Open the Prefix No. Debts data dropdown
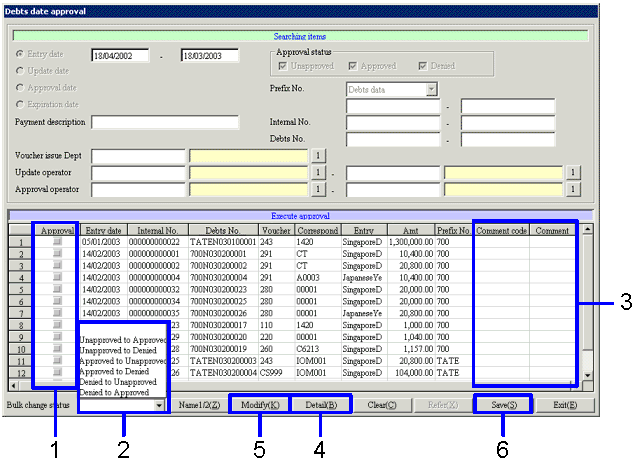 click(x=431, y=90)
